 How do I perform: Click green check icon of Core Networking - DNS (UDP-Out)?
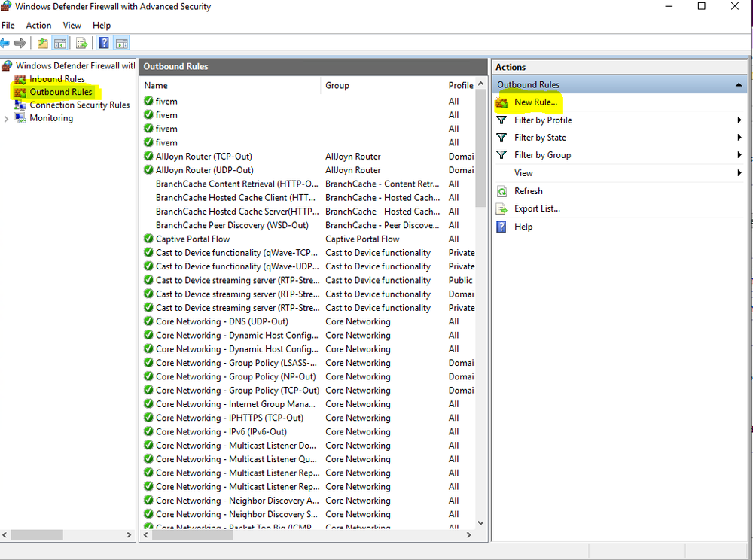click(x=148, y=321)
